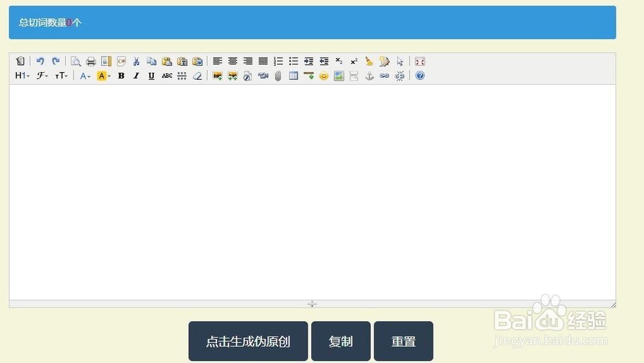
Task: Select all content with the cursor icon
Action: pos(400,61)
